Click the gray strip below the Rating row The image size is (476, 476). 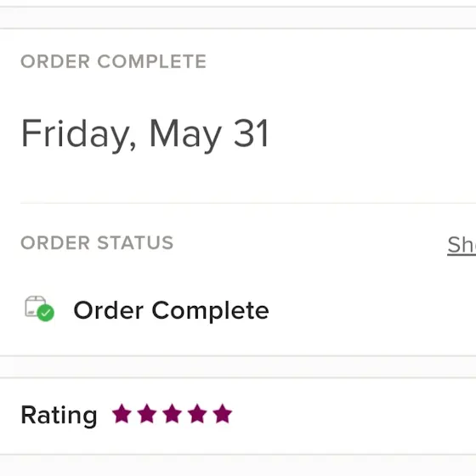[238, 466]
